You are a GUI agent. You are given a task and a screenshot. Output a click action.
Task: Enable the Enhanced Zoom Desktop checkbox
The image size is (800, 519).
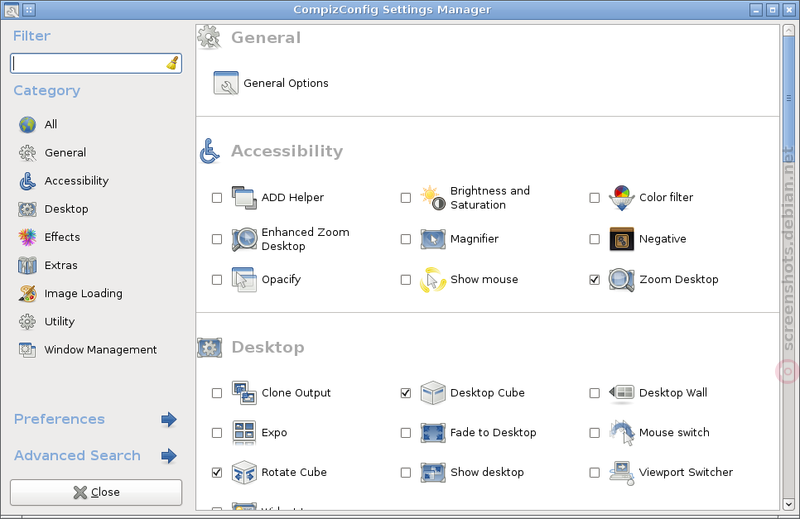click(217, 239)
